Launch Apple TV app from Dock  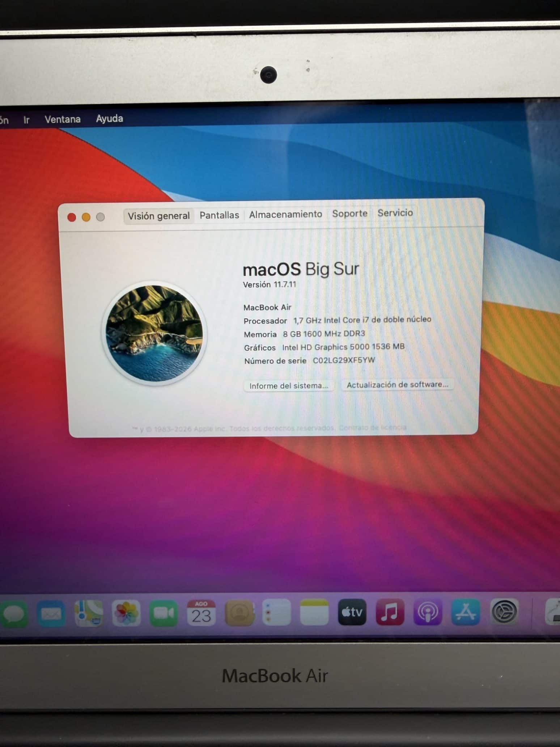coord(352,612)
